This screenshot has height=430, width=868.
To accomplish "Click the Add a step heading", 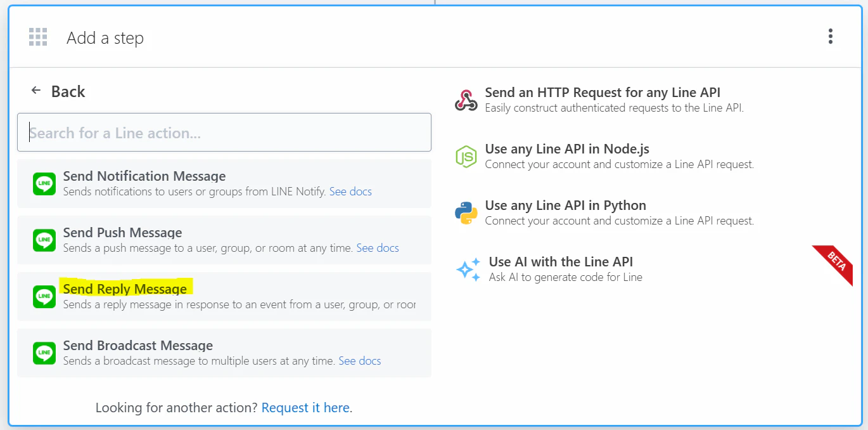I will tap(105, 38).
